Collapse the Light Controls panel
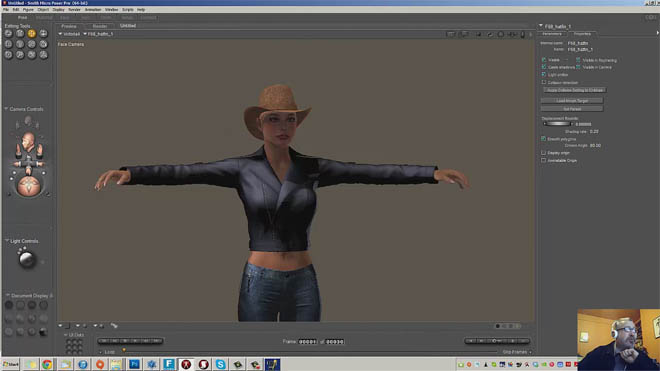This screenshot has height=371, width=660. [x=7, y=241]
